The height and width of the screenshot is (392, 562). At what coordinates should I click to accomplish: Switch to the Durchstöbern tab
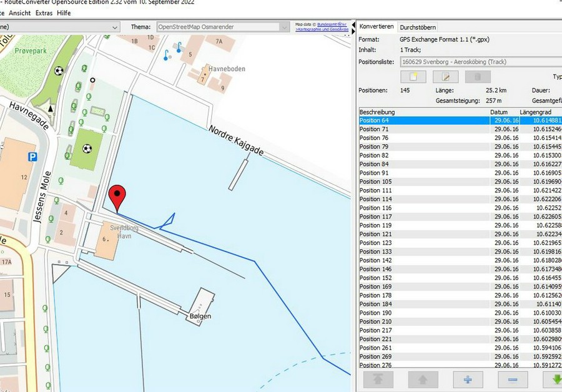[x=418, y=27]
